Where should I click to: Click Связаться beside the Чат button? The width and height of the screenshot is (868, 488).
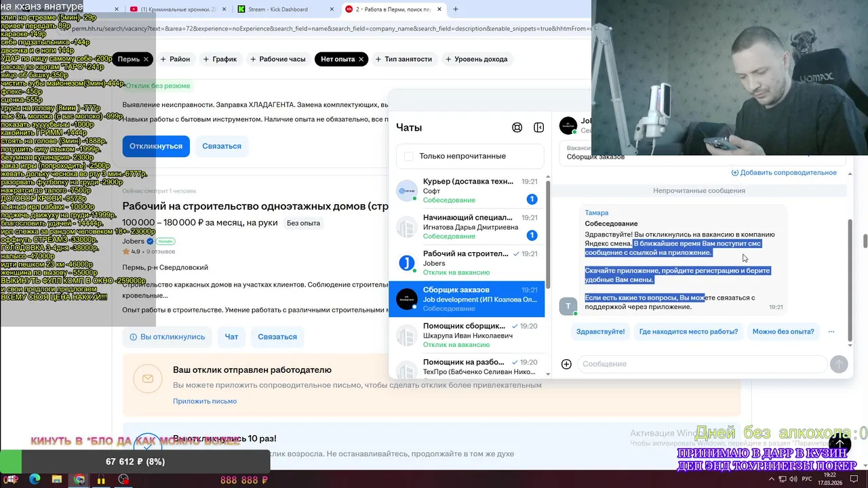(277, 337)
